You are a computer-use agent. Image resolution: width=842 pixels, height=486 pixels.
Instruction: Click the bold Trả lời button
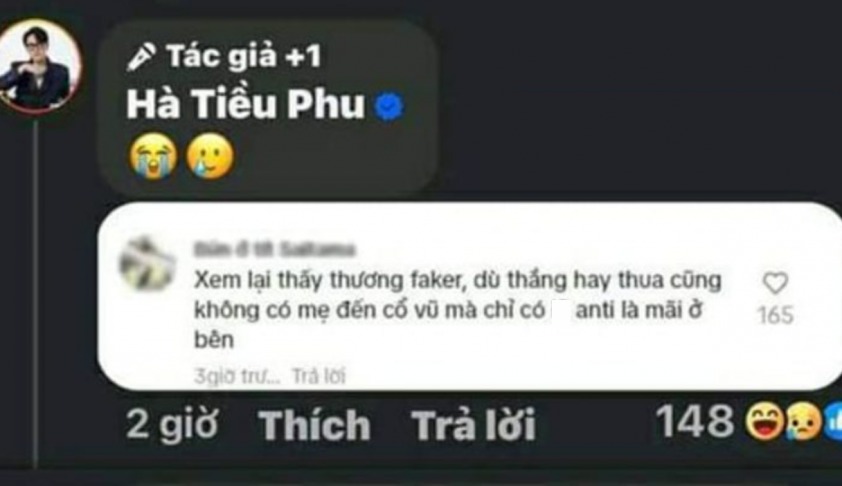click(473, 425)
